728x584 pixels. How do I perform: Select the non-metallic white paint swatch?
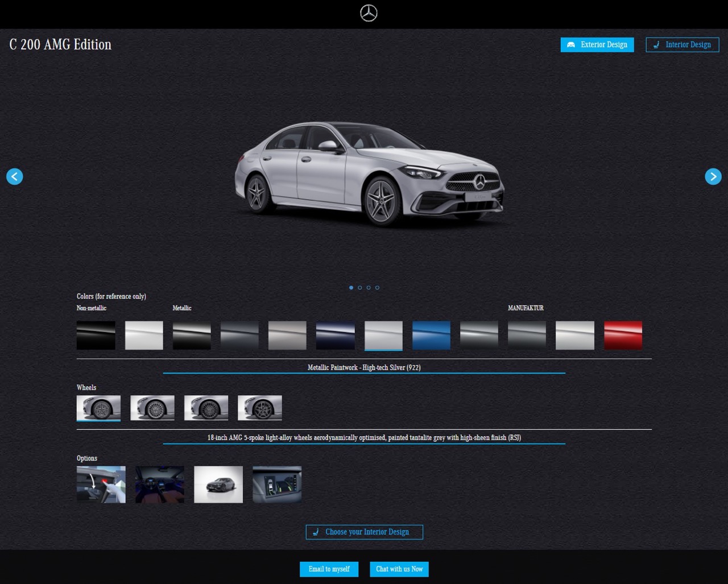(x=144, y=335)
